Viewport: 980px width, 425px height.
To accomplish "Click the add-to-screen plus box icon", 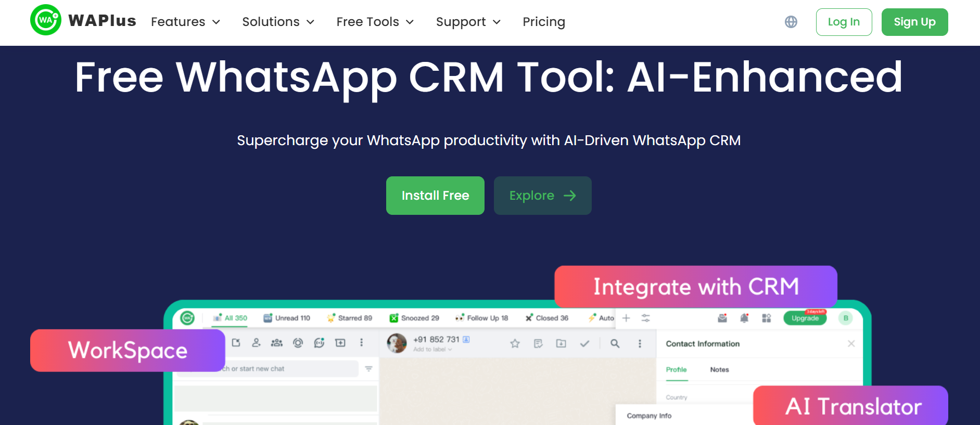I will pos(340,343).
